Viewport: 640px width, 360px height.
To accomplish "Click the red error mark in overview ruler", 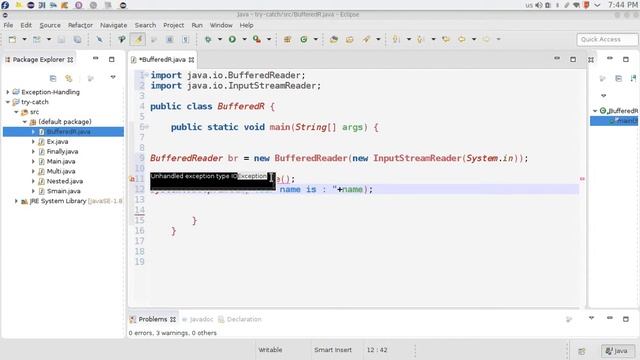I will pyautogui.click(x=582, y=179).
